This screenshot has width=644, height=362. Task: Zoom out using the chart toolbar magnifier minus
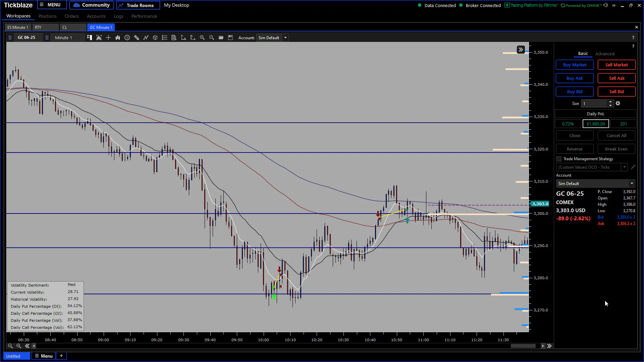(x=212, y=38)
